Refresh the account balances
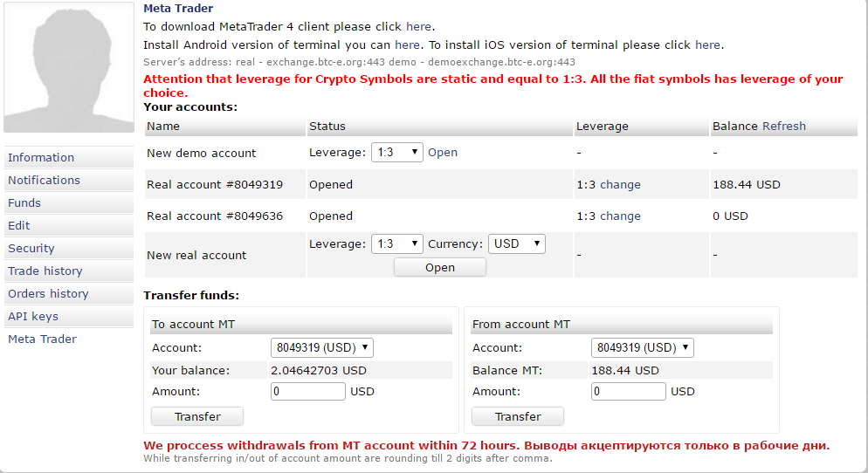 point(784,127)
